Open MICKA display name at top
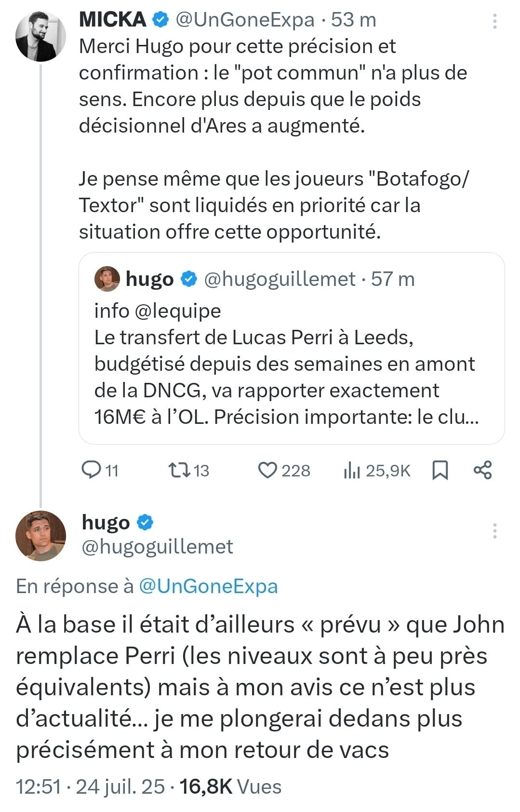520x812 pixels. click(112, 20)
